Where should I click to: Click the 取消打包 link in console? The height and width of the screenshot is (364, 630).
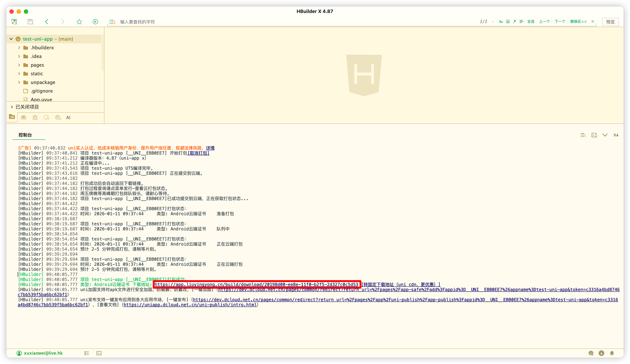pyautogui.click(x=198, y=153)
